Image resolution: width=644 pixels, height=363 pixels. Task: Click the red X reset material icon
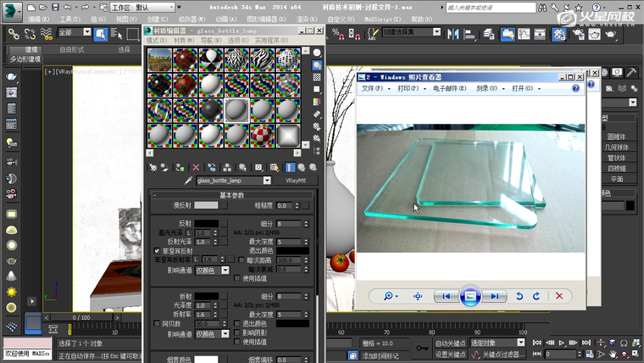(x=196, y=168)
